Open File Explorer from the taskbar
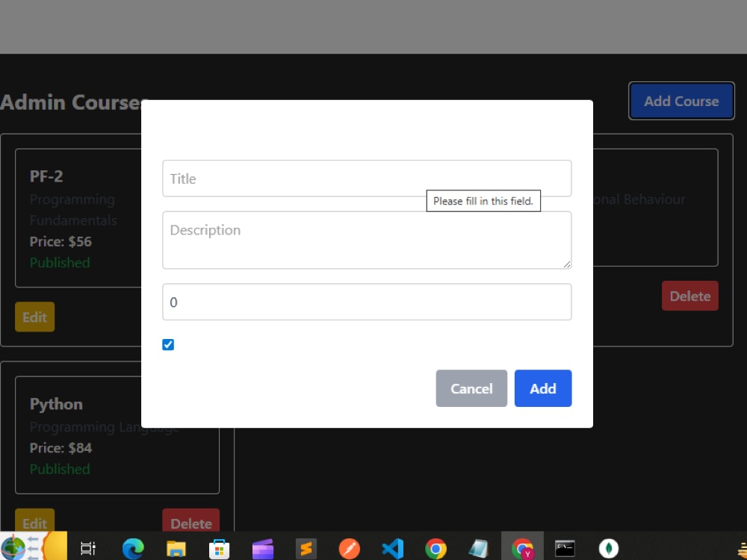 [176, 549]
